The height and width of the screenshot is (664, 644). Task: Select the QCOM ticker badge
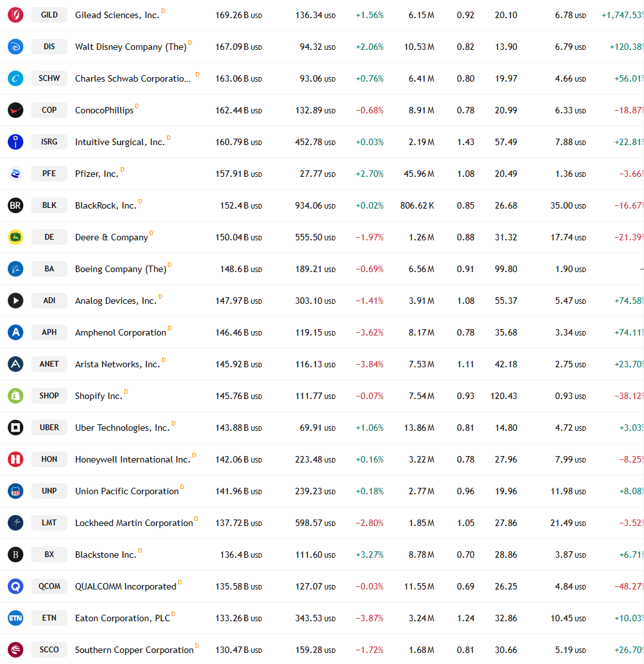pos(49,586)
